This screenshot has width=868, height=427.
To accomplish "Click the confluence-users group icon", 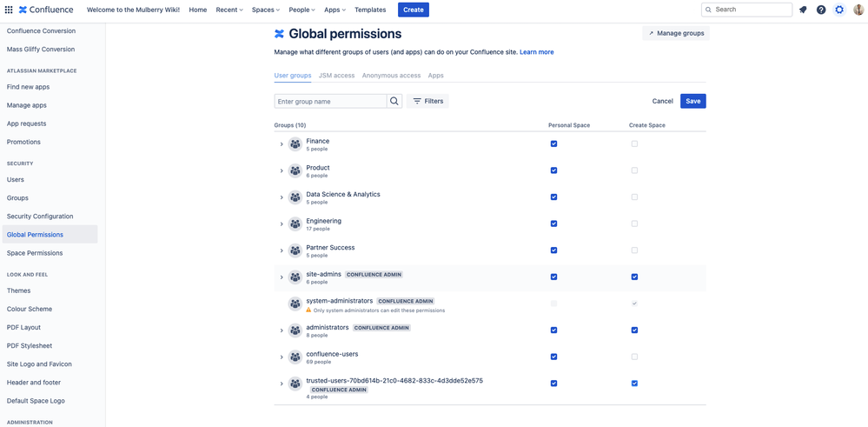I will point(295,357).
